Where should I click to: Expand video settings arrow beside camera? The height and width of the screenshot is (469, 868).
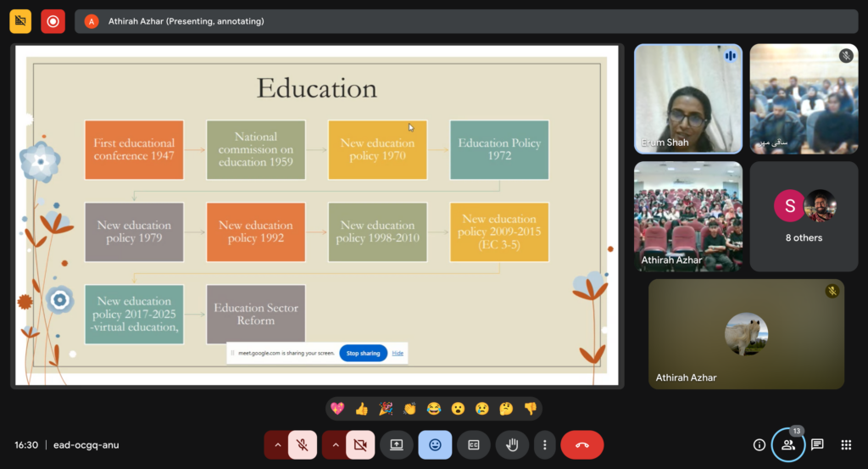click(335, 444)
